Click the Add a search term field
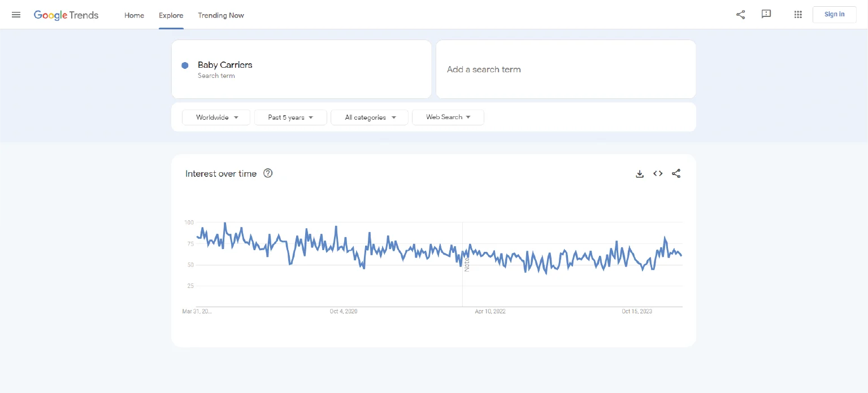Image resolution: width=868 pixels, height=393 pixels. (565, 69)
